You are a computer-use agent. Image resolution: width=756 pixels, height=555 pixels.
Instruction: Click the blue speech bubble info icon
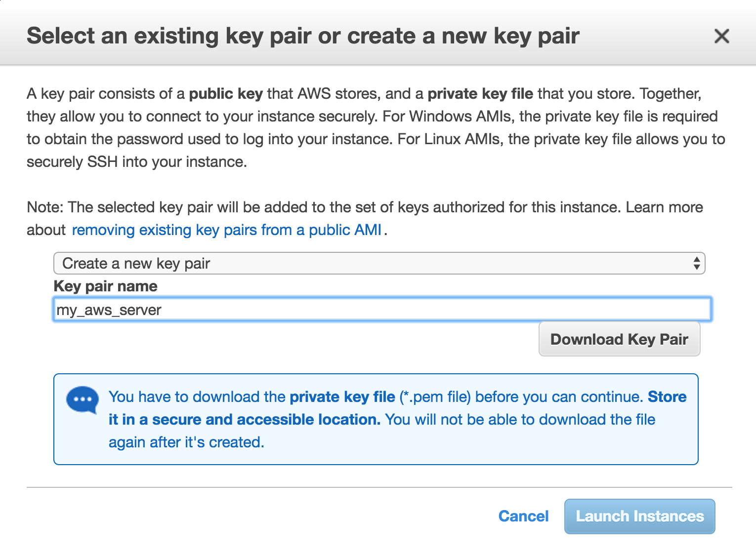(82, 399)
